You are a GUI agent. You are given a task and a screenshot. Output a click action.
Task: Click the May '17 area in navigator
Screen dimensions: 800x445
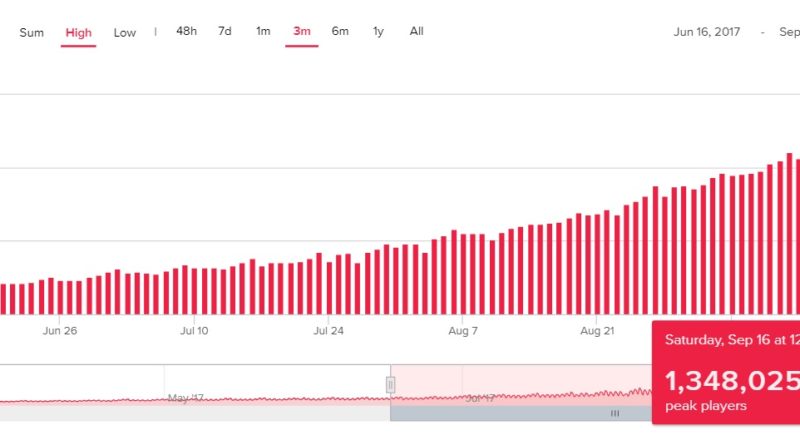pyautogui.click(x=185, y=397)
